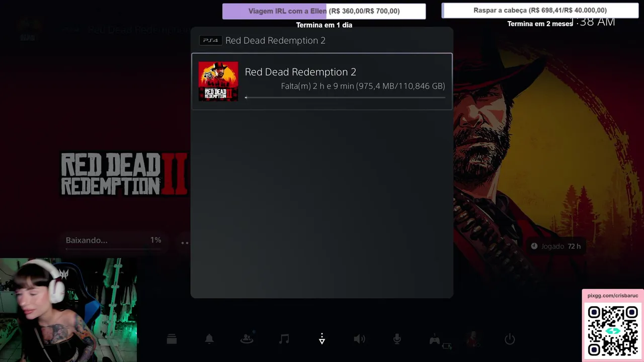Open the Notifications bell icon

[209, 339]
